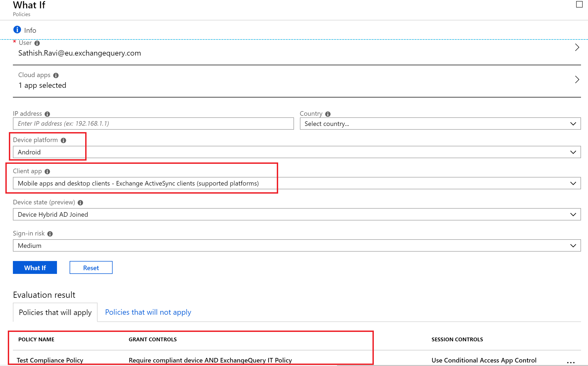Image resolution: width=588 pixels, height=366 pixels.
Task: Expand the Client app dropdown
Action: point(297,183)
